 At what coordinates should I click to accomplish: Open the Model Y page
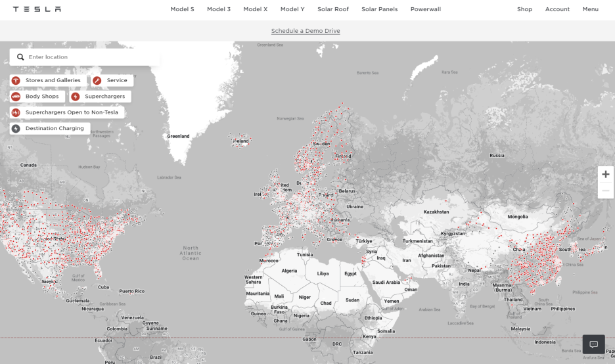click(292, 9)
